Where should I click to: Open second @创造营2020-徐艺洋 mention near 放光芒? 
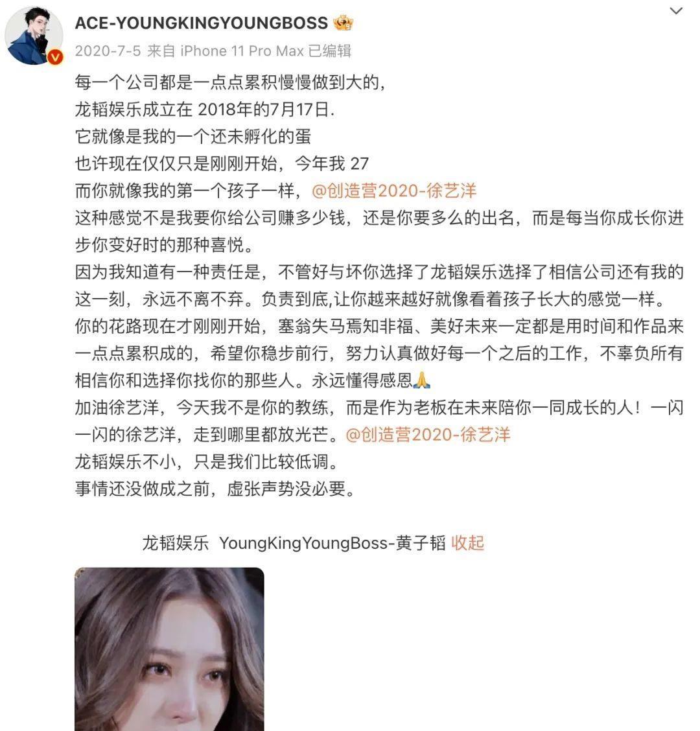tap(428, 434)
